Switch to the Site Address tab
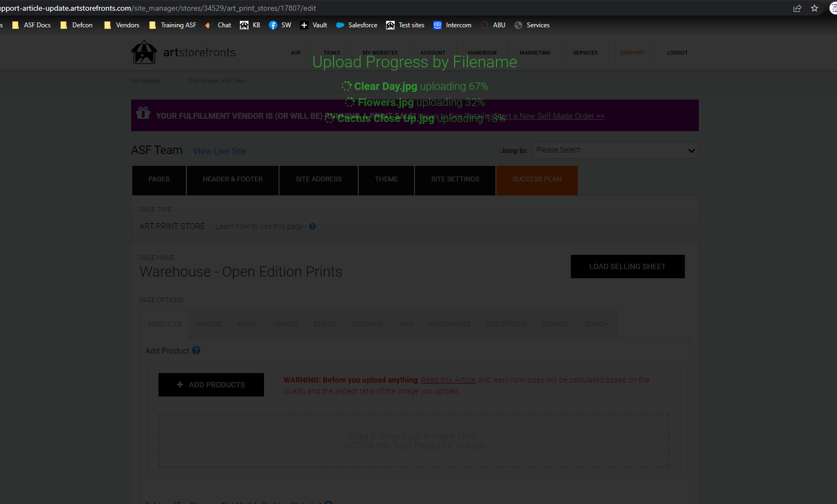 coord(319,180)
